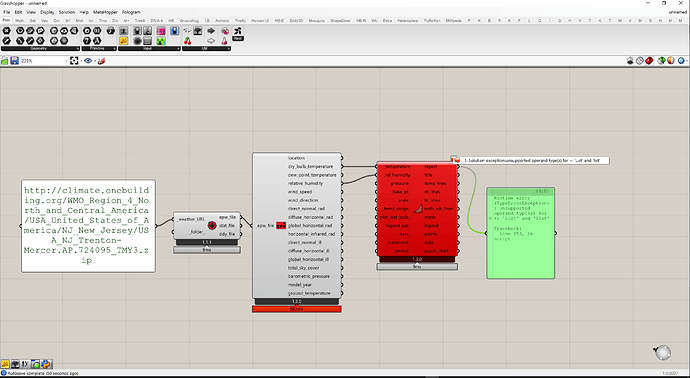Click the Zoom extents icon
Screen dimensions: 690x378
point(74,61)
